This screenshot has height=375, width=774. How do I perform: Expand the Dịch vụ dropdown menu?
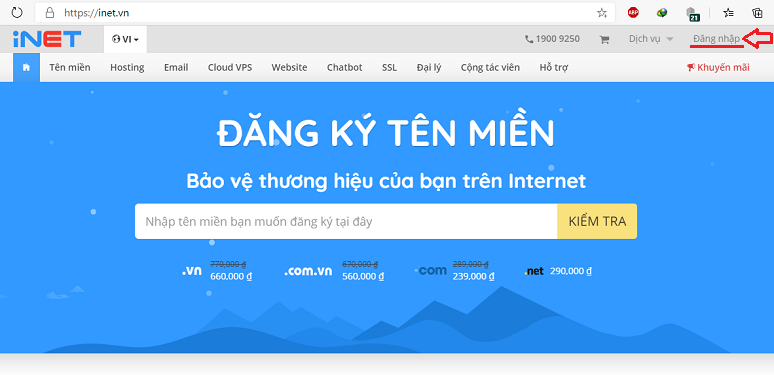[x=651, y=39]
